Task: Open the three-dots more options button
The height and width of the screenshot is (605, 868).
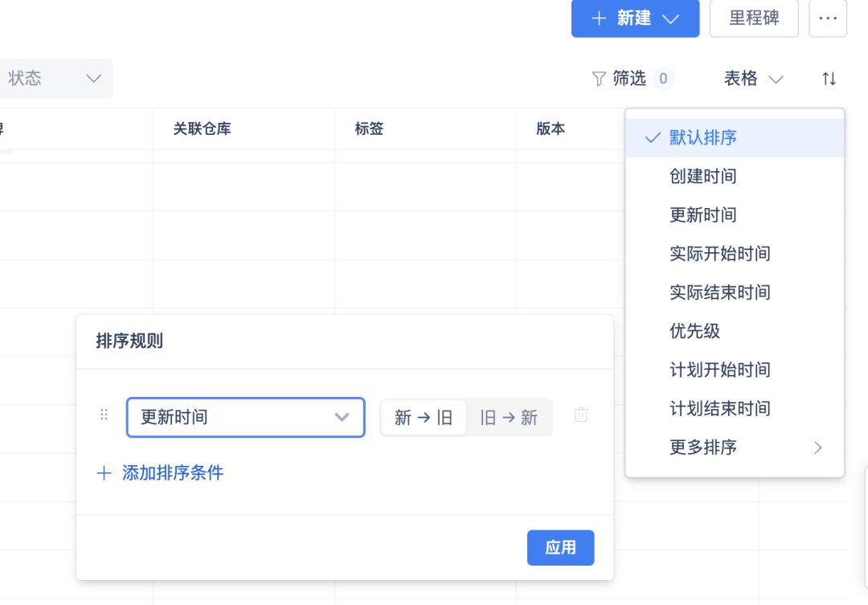Action: (x=828, y=18)
